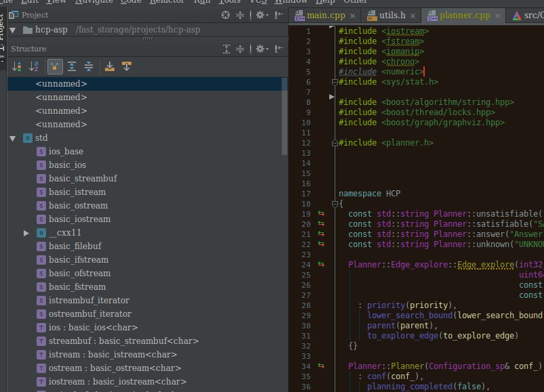Image resolution: width=544 pixels, height=392 pixels.
Task: Click the __cxx11 namespace icon
Action: click(x=41, y=233)
